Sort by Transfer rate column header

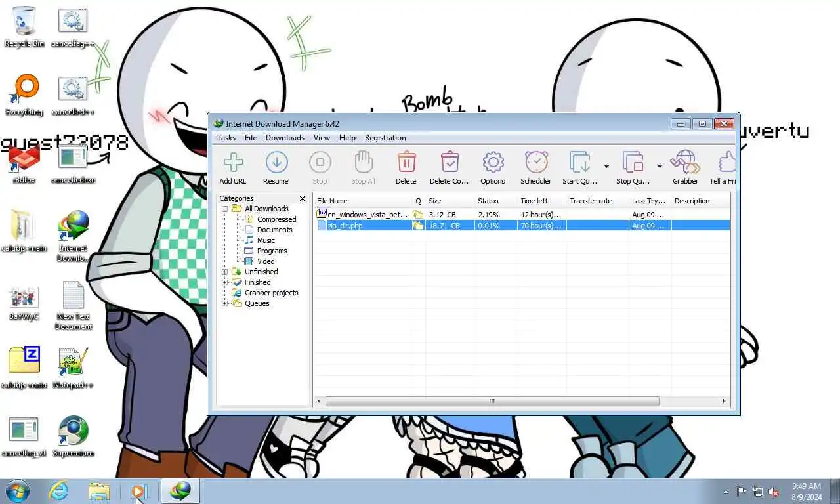tap(597, 201)
